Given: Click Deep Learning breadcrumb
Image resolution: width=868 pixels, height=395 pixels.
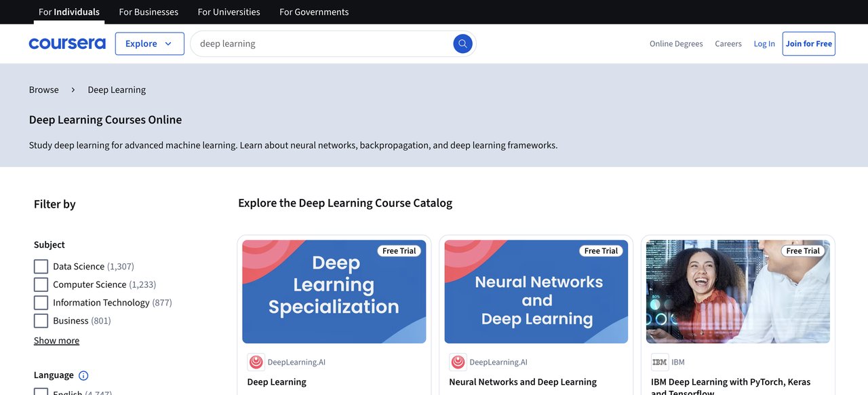Looking at the screenshot, I should (x=117, y=90).
